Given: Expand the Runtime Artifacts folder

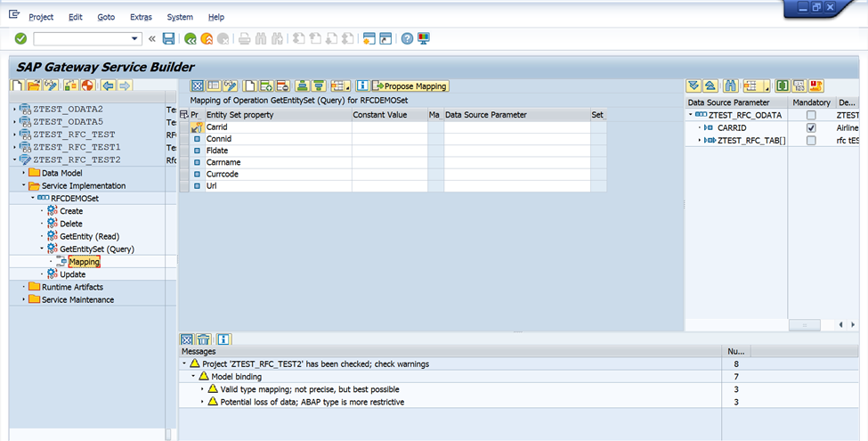Looking at the screenshot, I should [x=23, y=287].
